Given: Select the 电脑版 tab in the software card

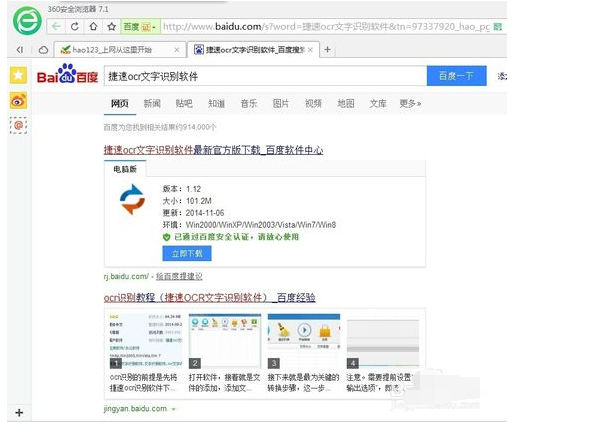Looking at the screenshot, I should pos(125,169).
